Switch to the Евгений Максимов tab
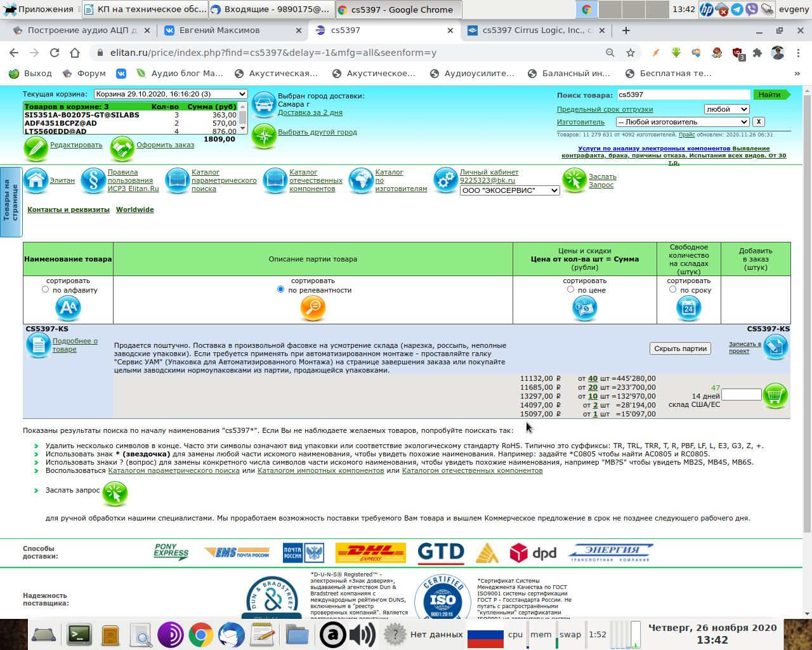The image size is (812, 650). (232, 30)
